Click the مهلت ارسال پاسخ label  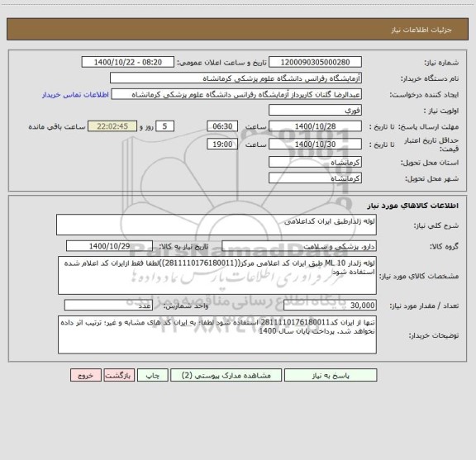[x=428, y=127]
